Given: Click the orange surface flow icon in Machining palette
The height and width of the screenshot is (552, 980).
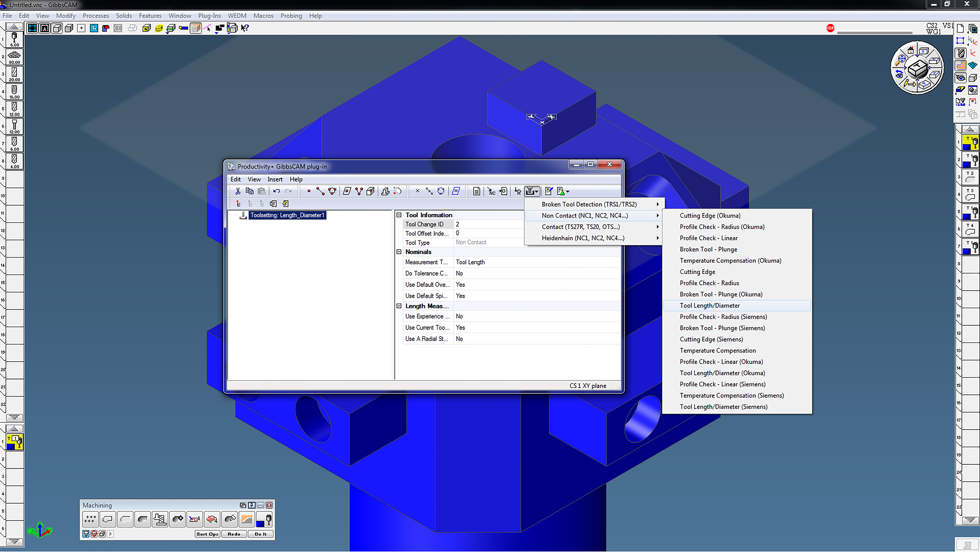Looking at the screenshot, I should coord(247,520).
